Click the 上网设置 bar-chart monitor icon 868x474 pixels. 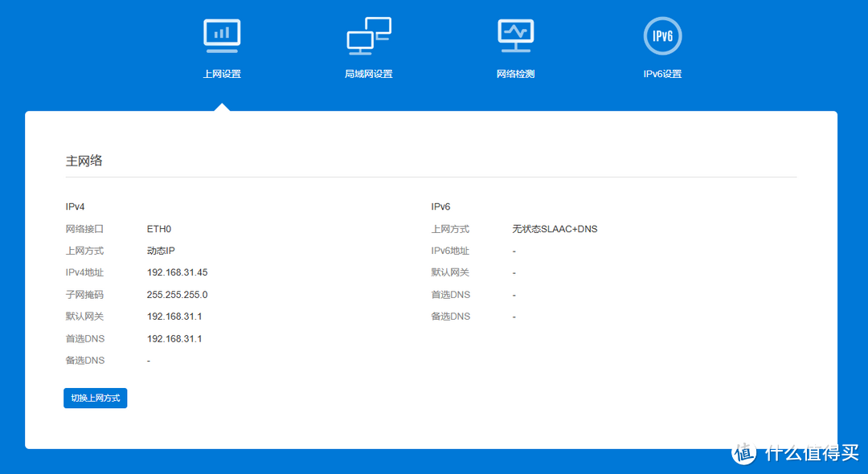tap(222, 35)
